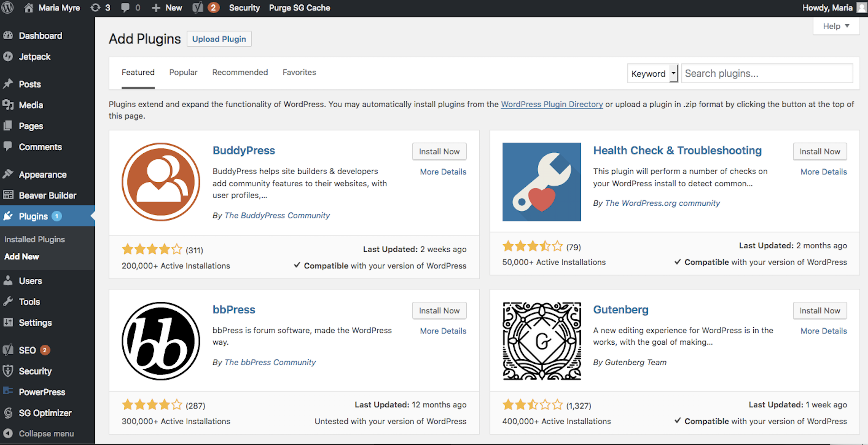868x445 pixels.
Task: Click the Posts pushpin icon
Action: pos(8,84)
